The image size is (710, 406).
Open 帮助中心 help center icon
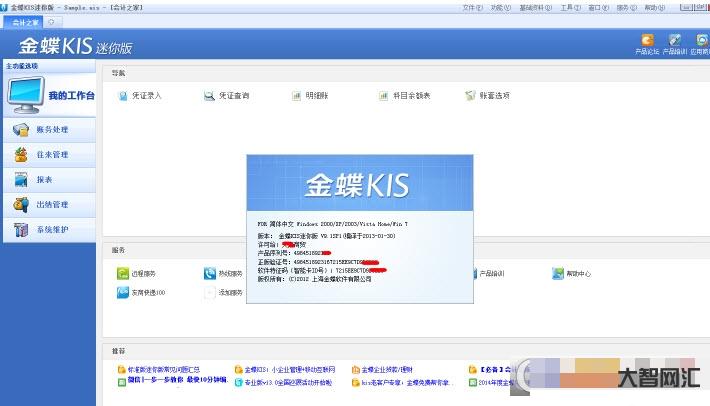pyautogui.click(x=571, y=273)
